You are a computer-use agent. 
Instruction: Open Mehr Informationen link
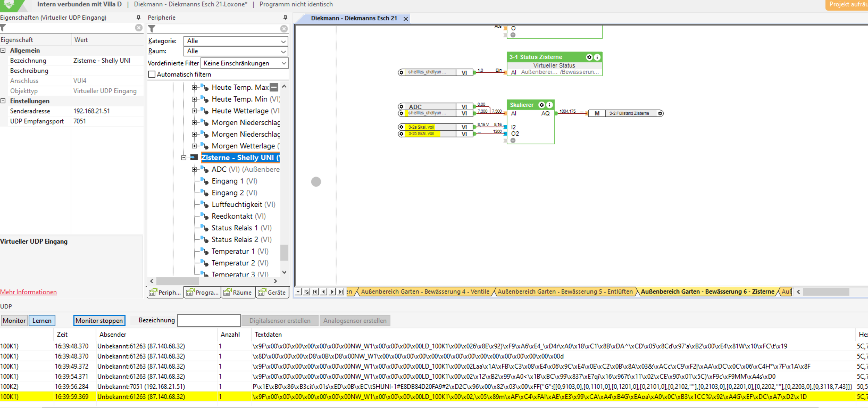pos(28,292)
